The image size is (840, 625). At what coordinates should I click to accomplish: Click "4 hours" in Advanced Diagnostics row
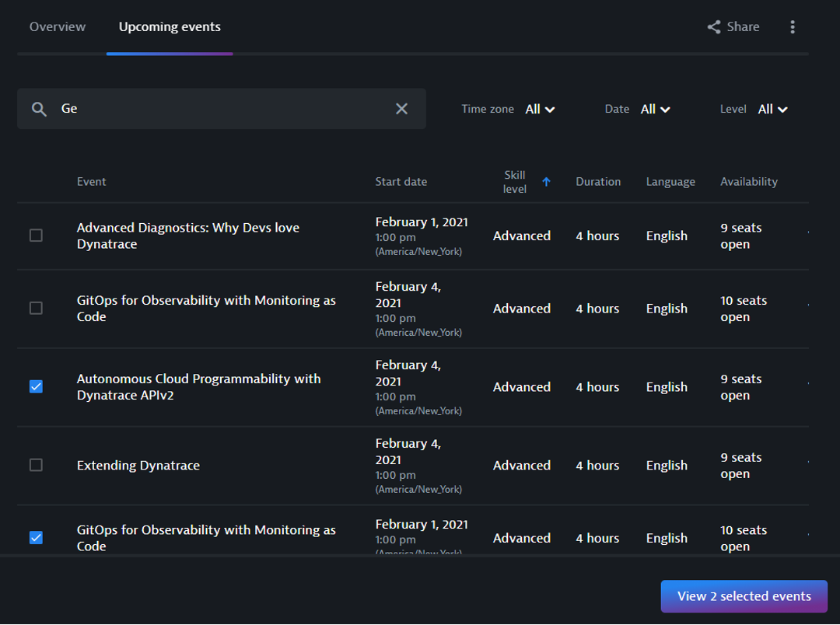[597, 236]
